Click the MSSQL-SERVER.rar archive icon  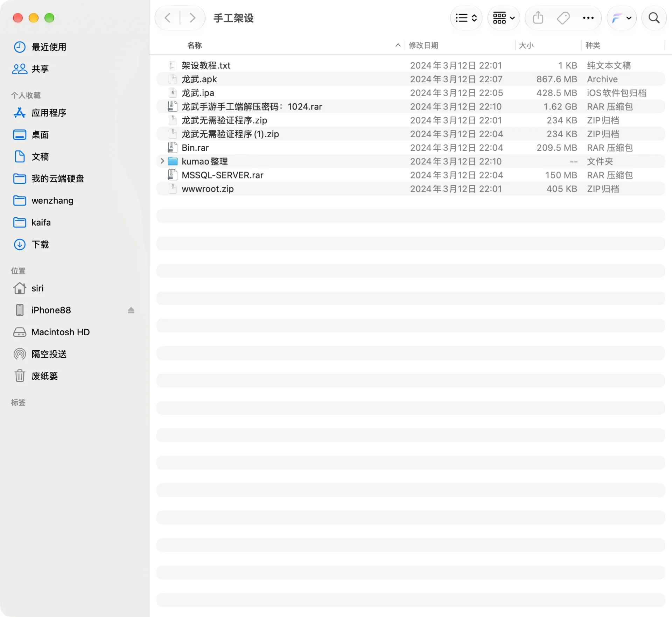coord(173,175)
